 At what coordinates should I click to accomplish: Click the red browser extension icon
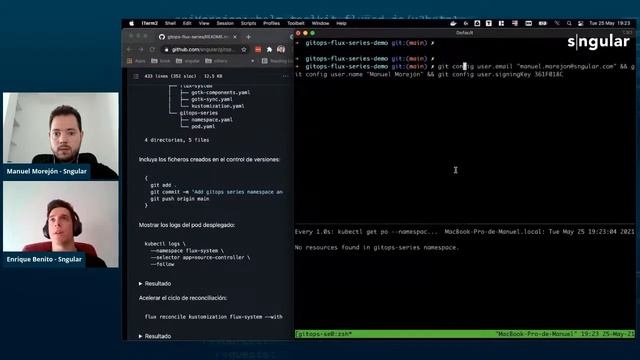click(258, 49)
